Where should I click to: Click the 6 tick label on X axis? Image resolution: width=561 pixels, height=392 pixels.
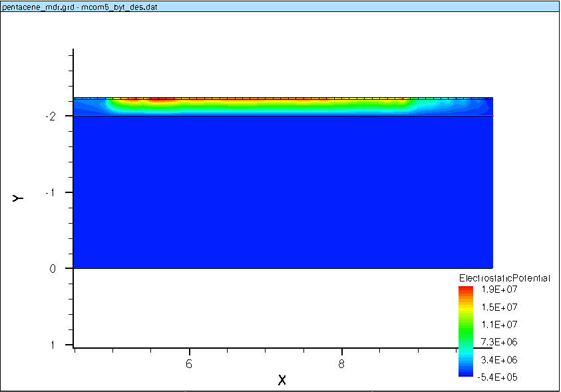(190, 363)
